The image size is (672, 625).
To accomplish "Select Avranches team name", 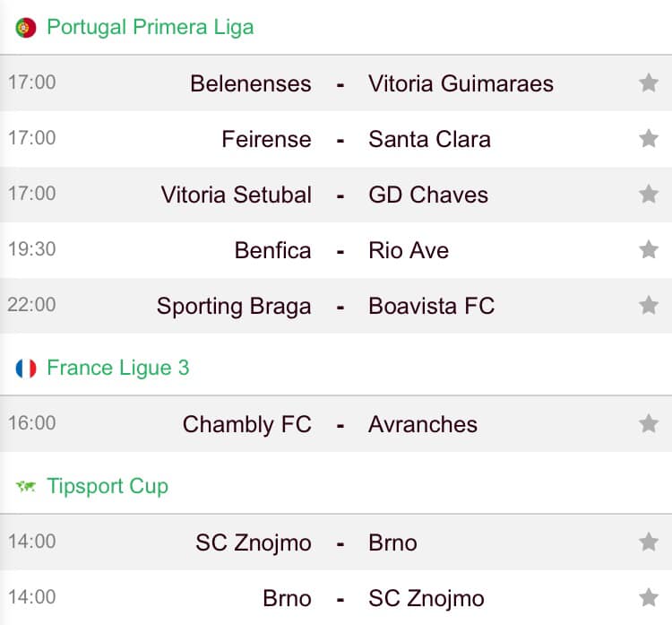I will (423, 424).
